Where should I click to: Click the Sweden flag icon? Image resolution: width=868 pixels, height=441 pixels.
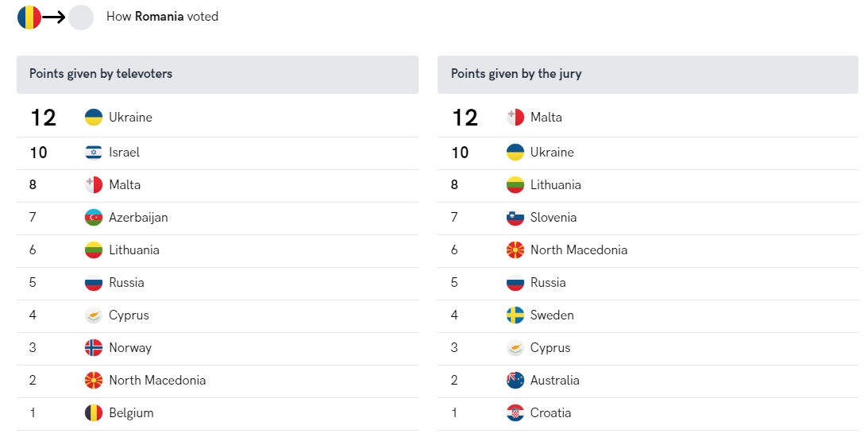(515, 315)
